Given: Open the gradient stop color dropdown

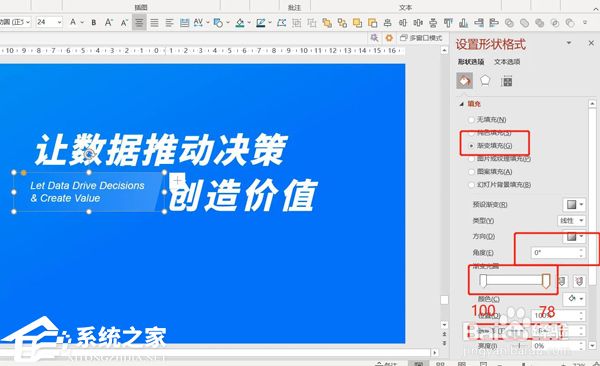Looking at the screenshot, I should tap(574, 298).
